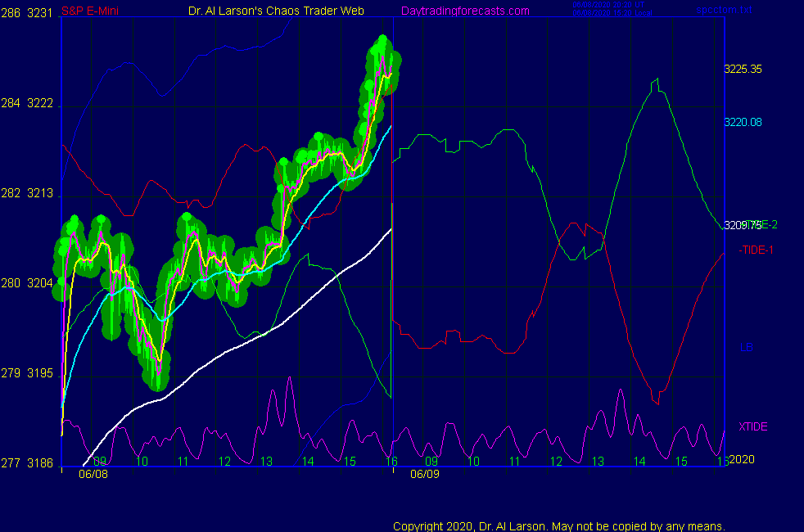Viewport: 804px width, 532px height.
Task: Click hour 10 tick of 06/08 session
Action: click(142, 462)
